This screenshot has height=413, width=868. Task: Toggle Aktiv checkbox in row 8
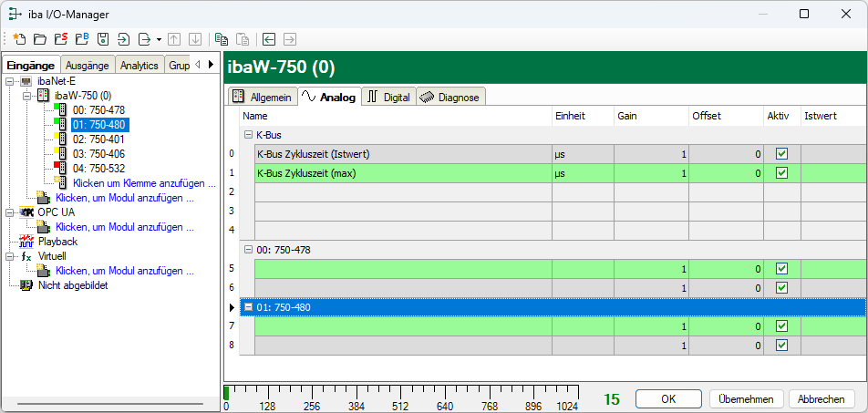[x=781, y=346]
